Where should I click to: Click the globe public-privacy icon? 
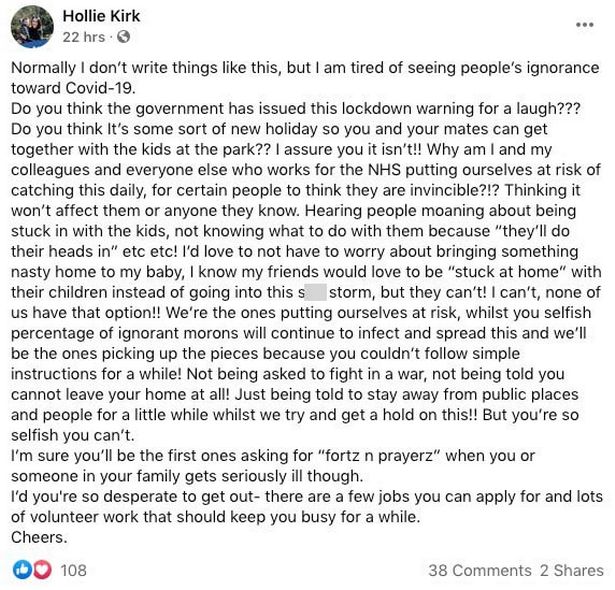pos(124,37)
